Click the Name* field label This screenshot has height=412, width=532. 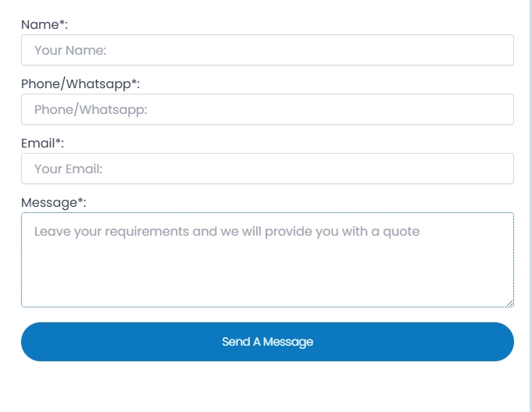point(45,25)
